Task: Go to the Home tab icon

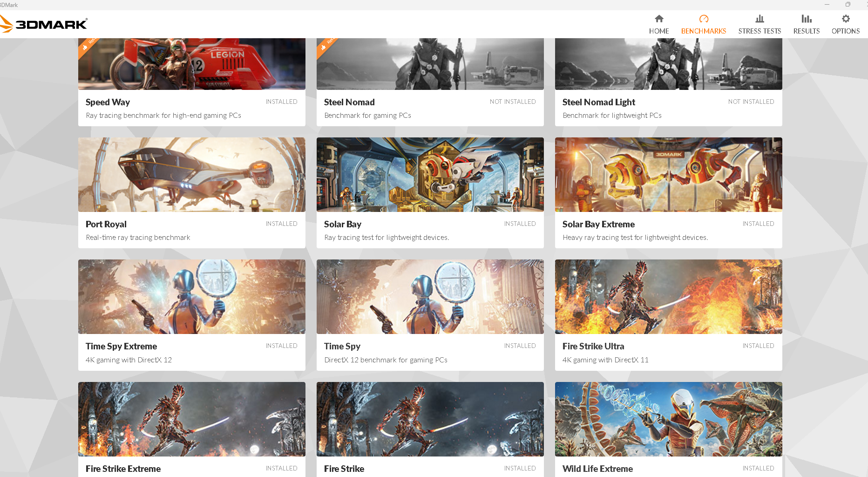Action: (x=659, y=19)
